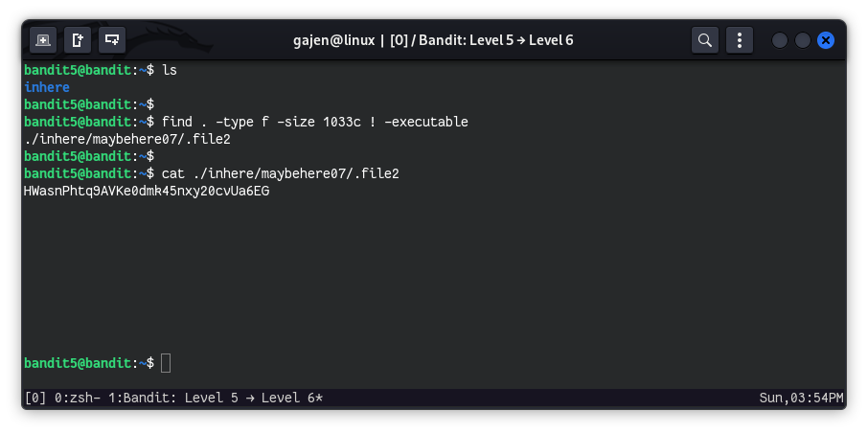Click the window title 'gajen@linux | [0] / Bandit'
This screenshot has width=868, height=433.
coord(433,40)
